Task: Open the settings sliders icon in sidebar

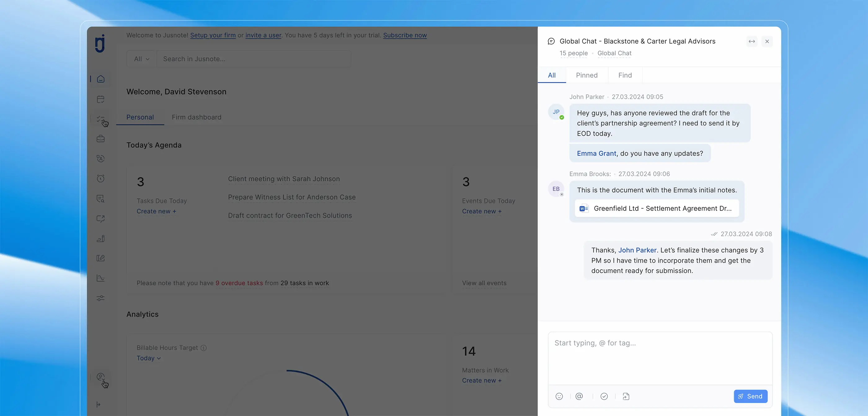Action: tap(100, 298)
